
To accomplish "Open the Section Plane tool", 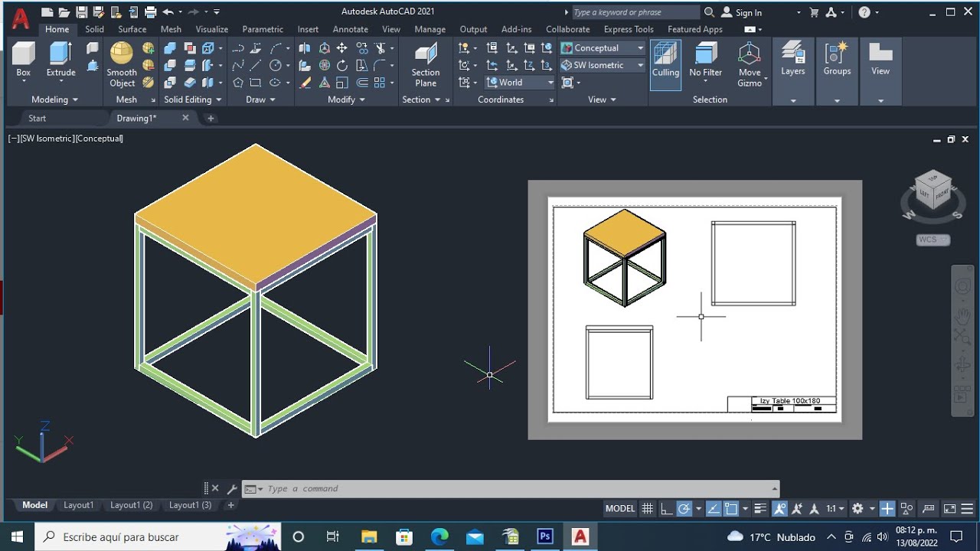I will point(426,65).
